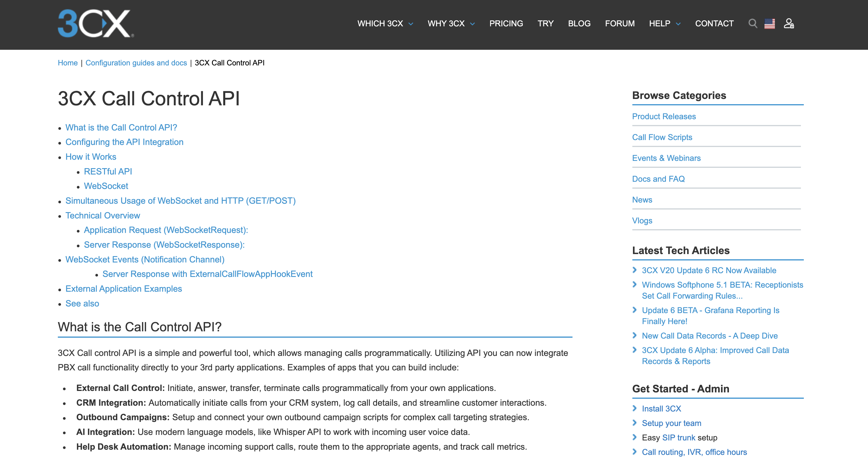Go to the PRICING page
This screenshot has height=463, width=868.
pyautogui.click(x=506, y=24)
